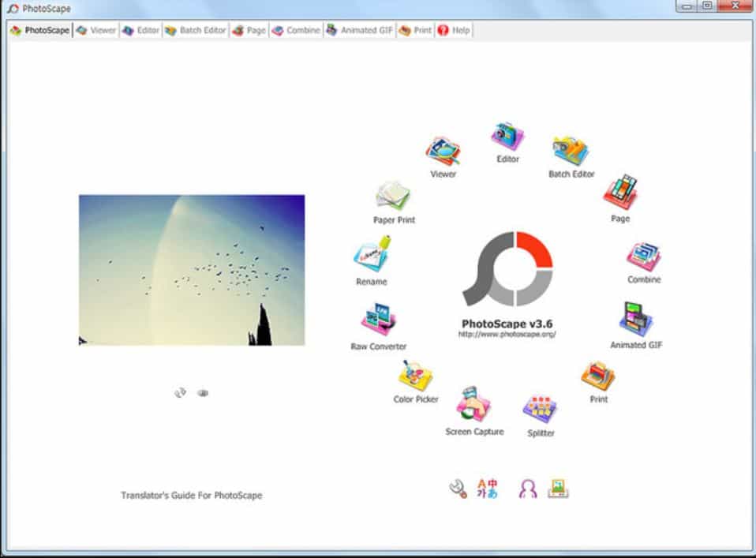The width and height of the screenshot is (756, 558).
Task: Launch the Raw Converter icon
Action: 379,320
